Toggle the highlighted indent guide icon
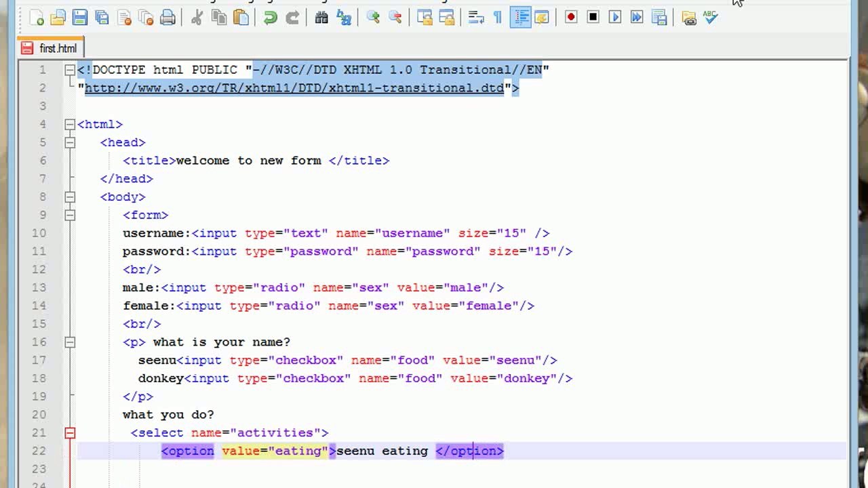Viewport: 868px width, 488px height. 520,18
